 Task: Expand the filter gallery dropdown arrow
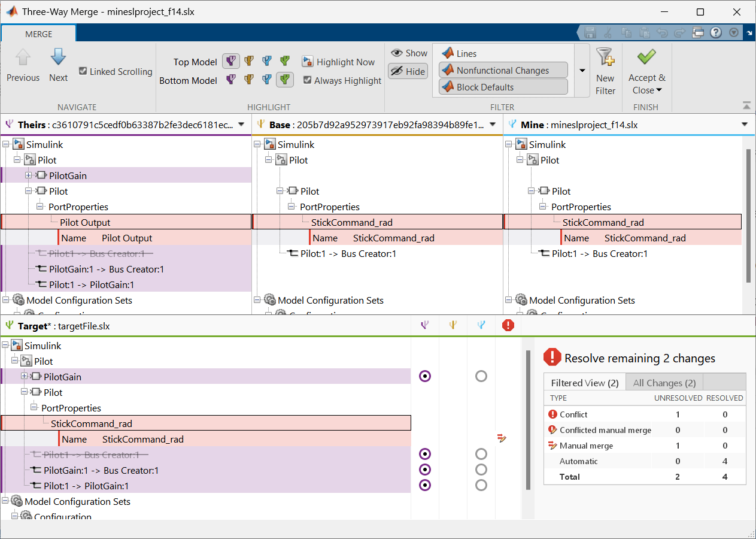(582, 70)
